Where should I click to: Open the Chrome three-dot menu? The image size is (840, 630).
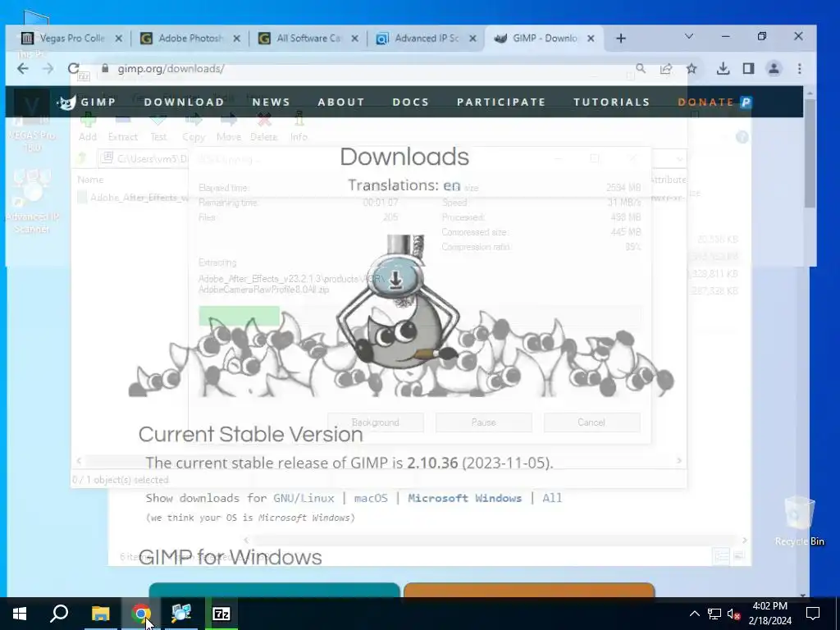799,69
